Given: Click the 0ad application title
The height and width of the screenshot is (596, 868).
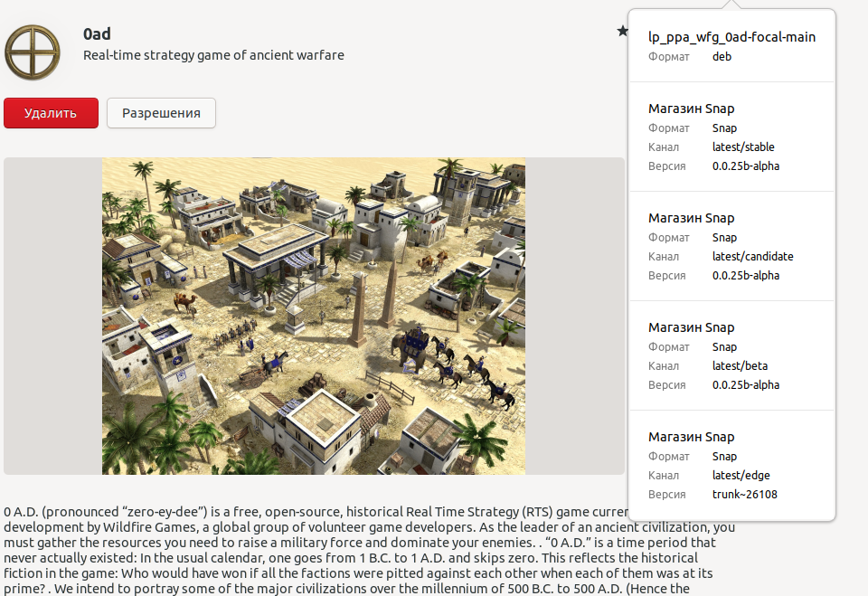Looking at the screenshot, I should pyautogui.click(x=97, y=34).
